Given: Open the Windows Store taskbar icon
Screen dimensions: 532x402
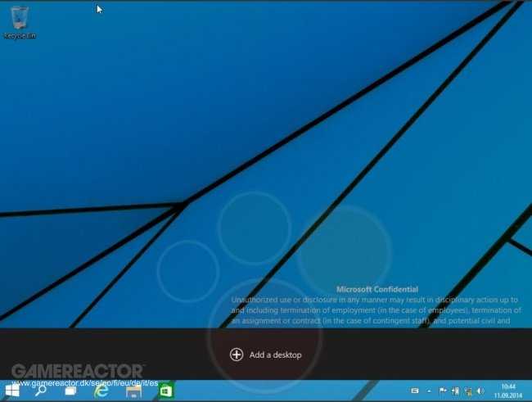Looking at the screenshot, I should point(165,391).
